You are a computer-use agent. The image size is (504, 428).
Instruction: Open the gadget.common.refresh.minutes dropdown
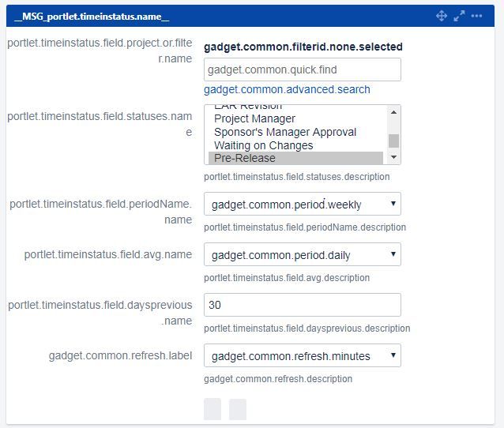point(302,355)
